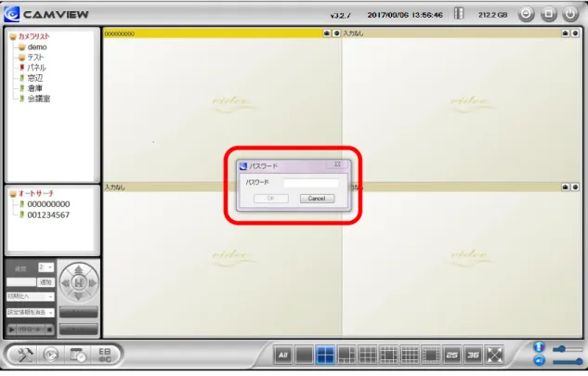Click PTZ down arrow
Image resolution: width=588 pixels, height=376 pixels.
tap(78, 296)
